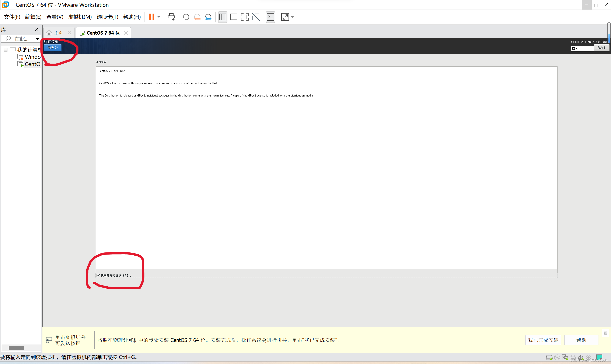This screenshot has height=364, width=611.
Task: Uncheck 我同意许可协议 checkbox
Action: 98,275
